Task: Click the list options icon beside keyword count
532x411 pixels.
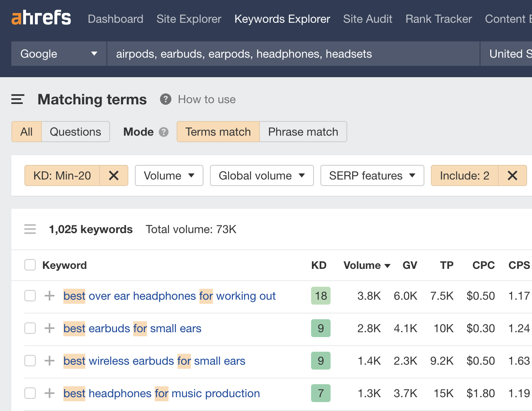Action: tap(30, 229)
